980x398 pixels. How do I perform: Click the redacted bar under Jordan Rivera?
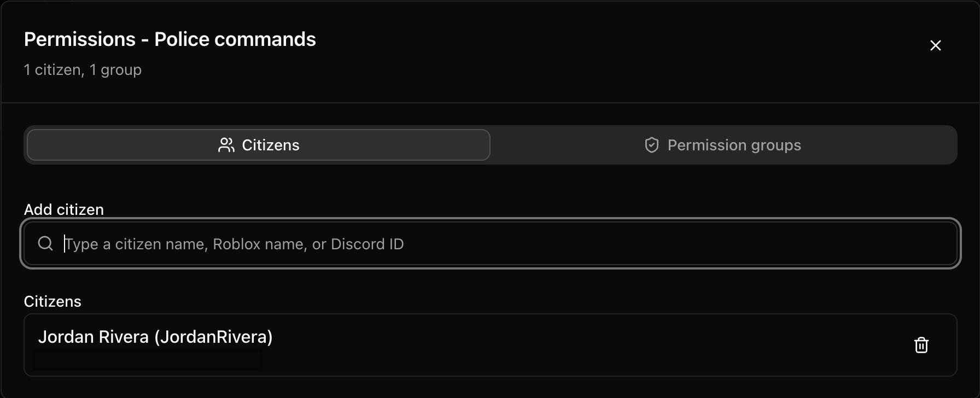[148, 360]
